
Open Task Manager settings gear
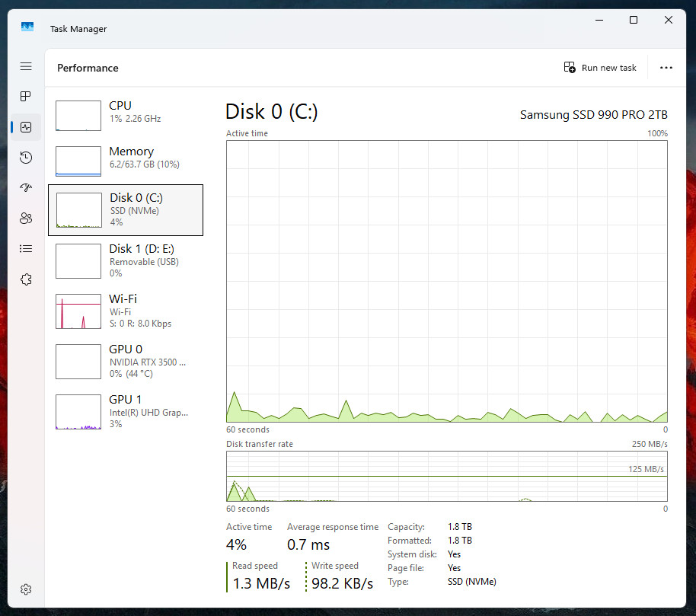[x=26, y=589]
